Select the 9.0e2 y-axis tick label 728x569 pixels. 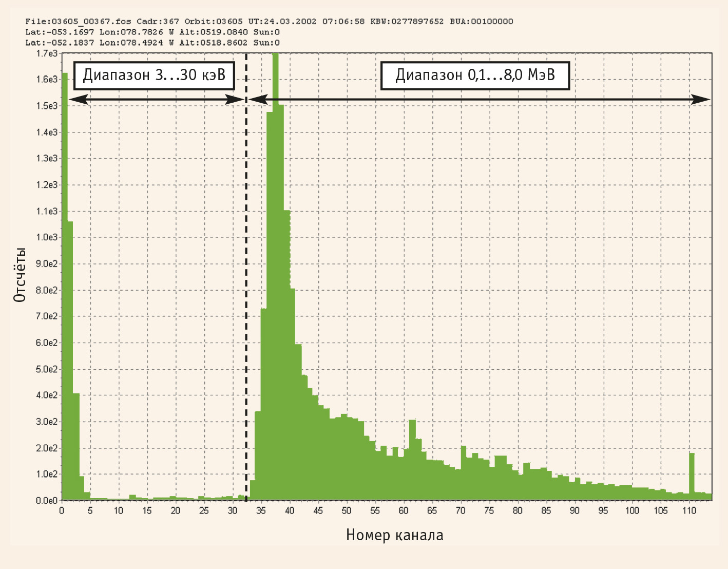[x=47, y=264]
